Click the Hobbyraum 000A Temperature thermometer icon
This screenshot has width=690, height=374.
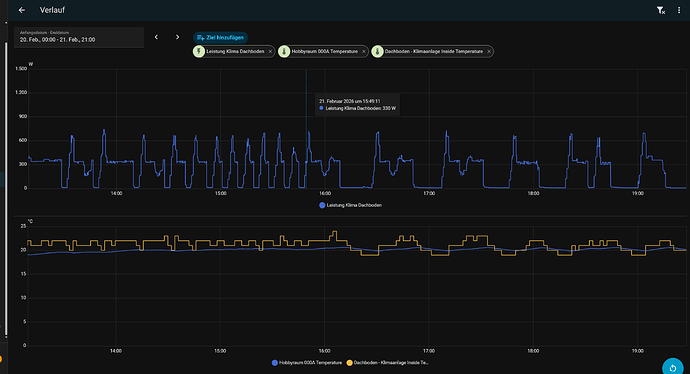click(284, 51)
